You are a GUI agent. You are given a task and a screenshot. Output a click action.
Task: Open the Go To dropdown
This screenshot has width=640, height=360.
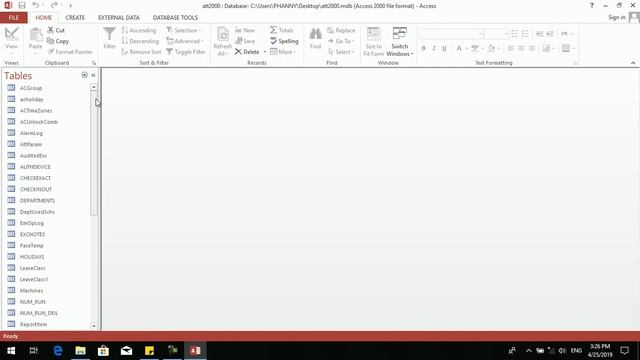click(341, 41)
